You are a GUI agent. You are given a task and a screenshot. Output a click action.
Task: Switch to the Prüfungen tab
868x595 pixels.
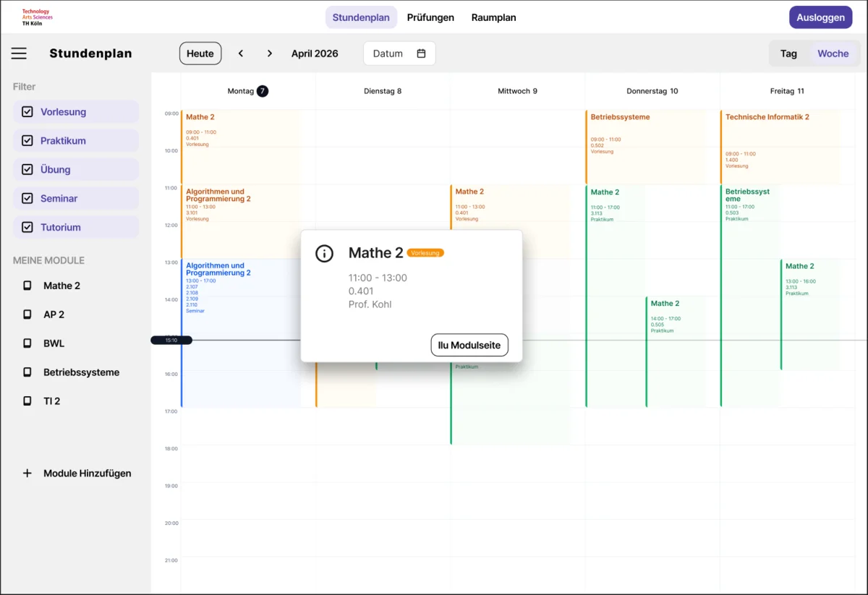point(430,17)
